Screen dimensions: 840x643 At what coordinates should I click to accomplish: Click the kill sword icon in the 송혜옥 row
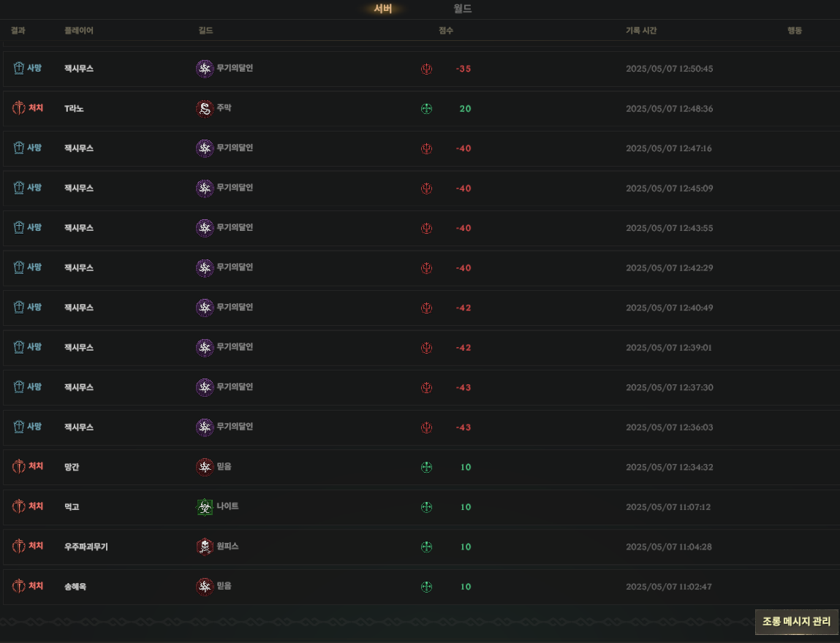pos(19,586)
